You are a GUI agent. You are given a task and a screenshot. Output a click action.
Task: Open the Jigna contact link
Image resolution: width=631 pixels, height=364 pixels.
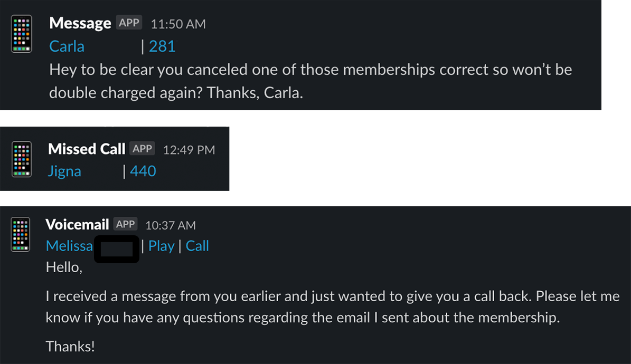[64, 171]
